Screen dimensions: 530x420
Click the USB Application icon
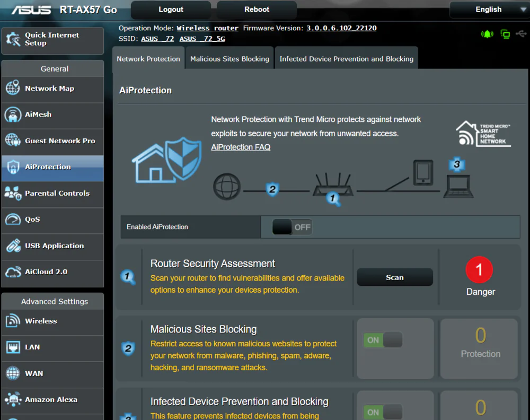coord(13,246)
